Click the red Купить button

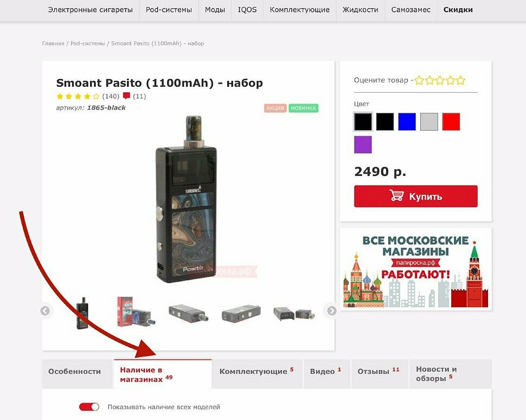(415, 196)
